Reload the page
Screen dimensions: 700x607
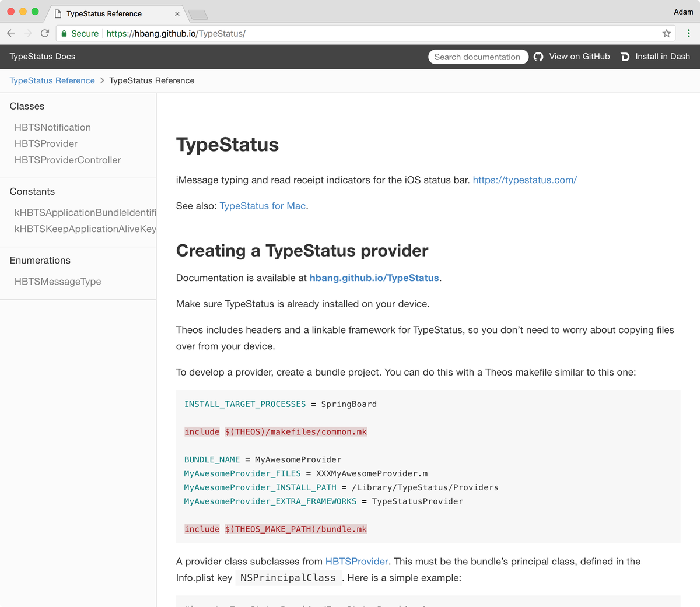[45, 33]
